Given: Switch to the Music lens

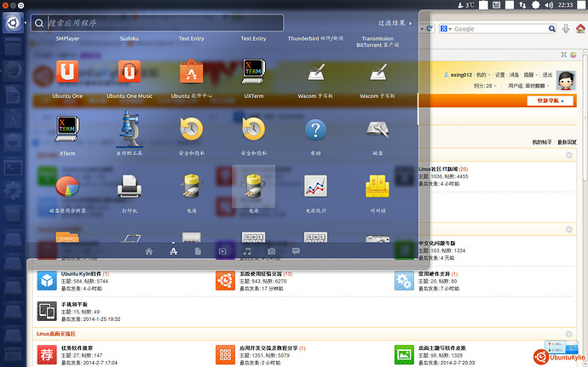Looking at the screenshot, I should click(x=247, y=251).
